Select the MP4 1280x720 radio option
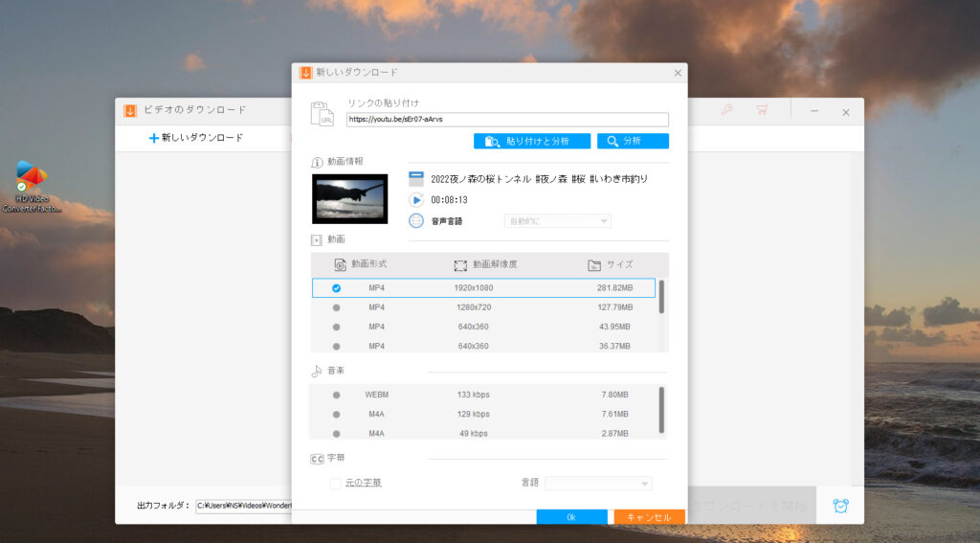Image resolution: width=980 pixels, height=543 pixels. pyautogui.click(x=336, y=307)
